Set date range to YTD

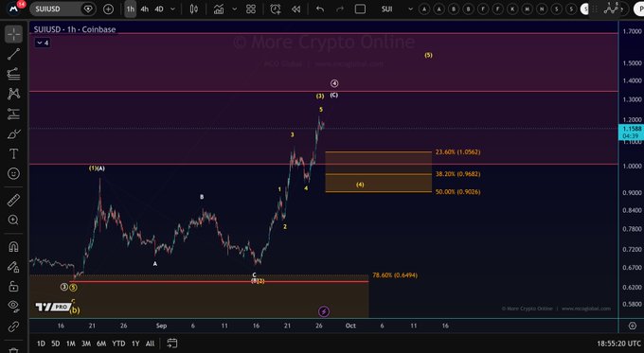coord(118,344)
